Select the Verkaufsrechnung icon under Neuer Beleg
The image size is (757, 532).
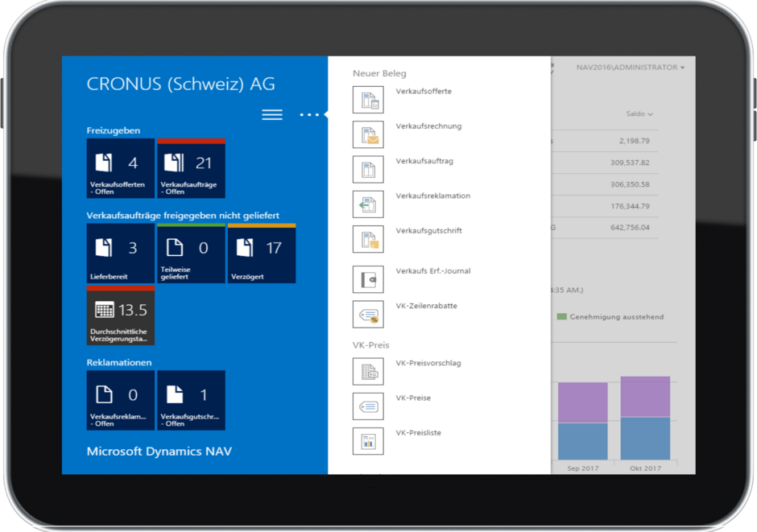pyautogui.click(x=368, y=134)
